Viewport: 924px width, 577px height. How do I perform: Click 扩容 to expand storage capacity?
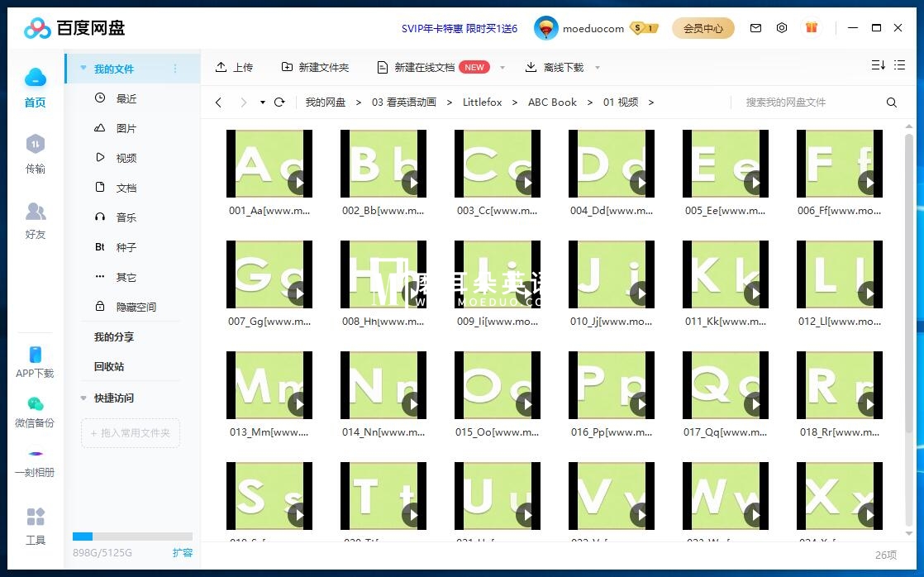pyautogui.click(x=182, y=552)
